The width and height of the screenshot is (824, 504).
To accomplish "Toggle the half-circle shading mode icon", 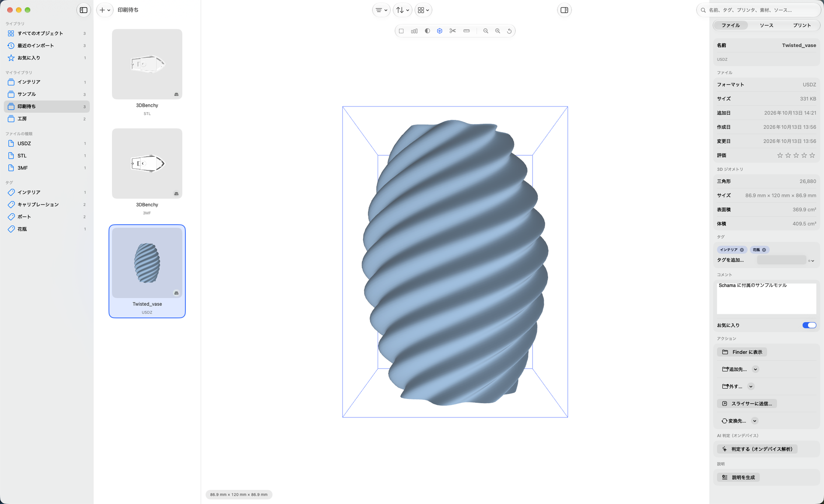I will pos(427,31).
